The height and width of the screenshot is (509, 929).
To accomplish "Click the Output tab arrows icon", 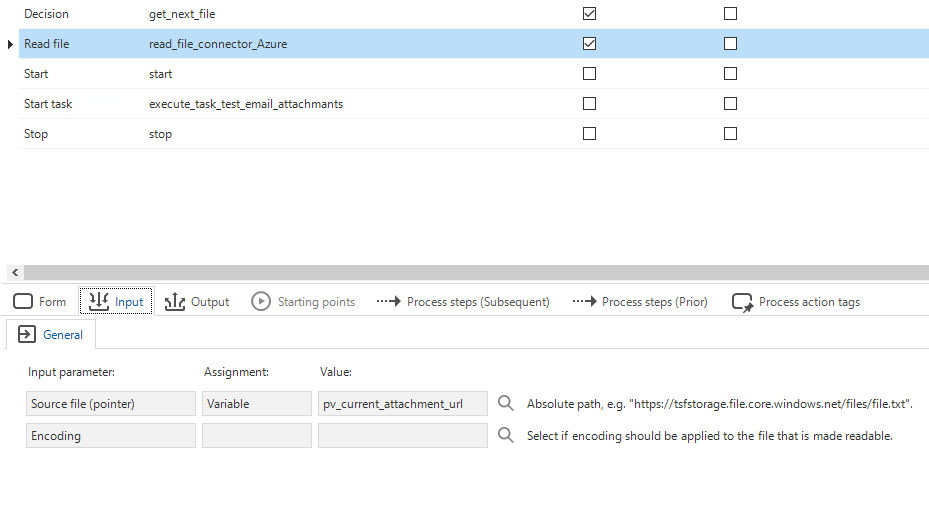I will (175, 302).
